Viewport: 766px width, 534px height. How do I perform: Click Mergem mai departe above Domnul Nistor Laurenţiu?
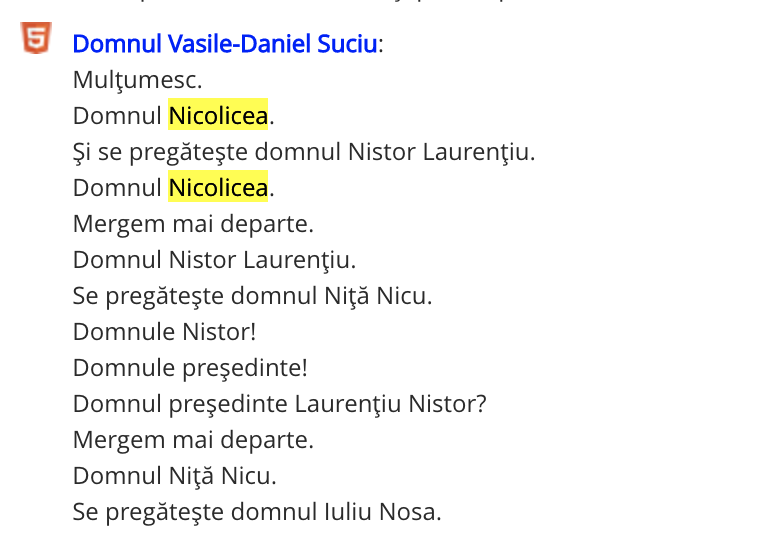[x=193, y=224]
